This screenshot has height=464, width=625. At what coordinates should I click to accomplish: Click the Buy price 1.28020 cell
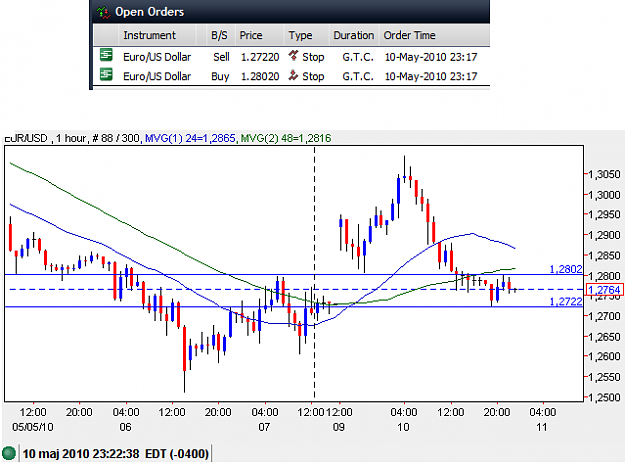coord(260,77)
